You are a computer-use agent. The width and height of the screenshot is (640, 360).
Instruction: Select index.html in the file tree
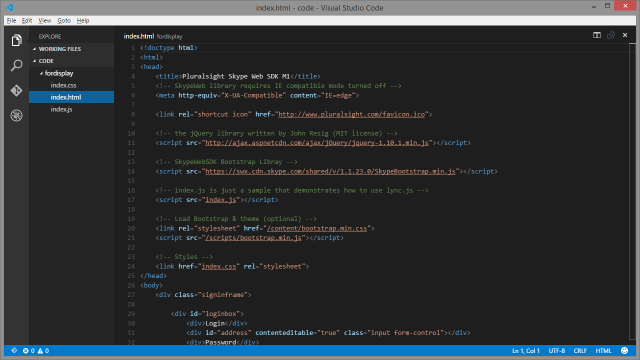click(x=71, y=97)
